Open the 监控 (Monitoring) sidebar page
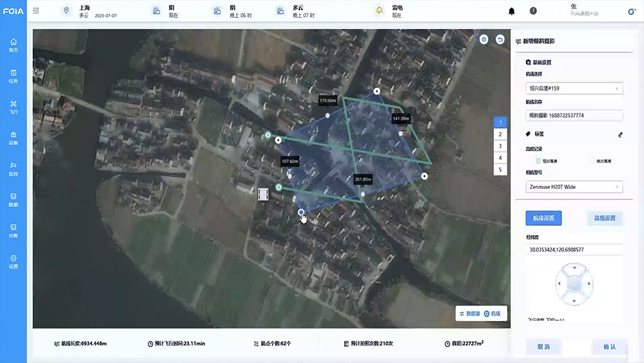The width and height of the screenshot is (644, 363). pyautogui.click(x=13, y=168)
